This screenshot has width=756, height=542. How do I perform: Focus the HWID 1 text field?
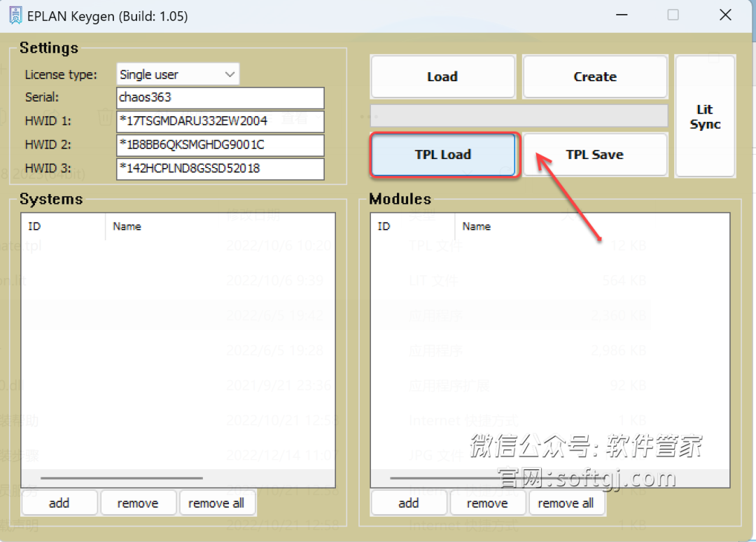(220, 121)
